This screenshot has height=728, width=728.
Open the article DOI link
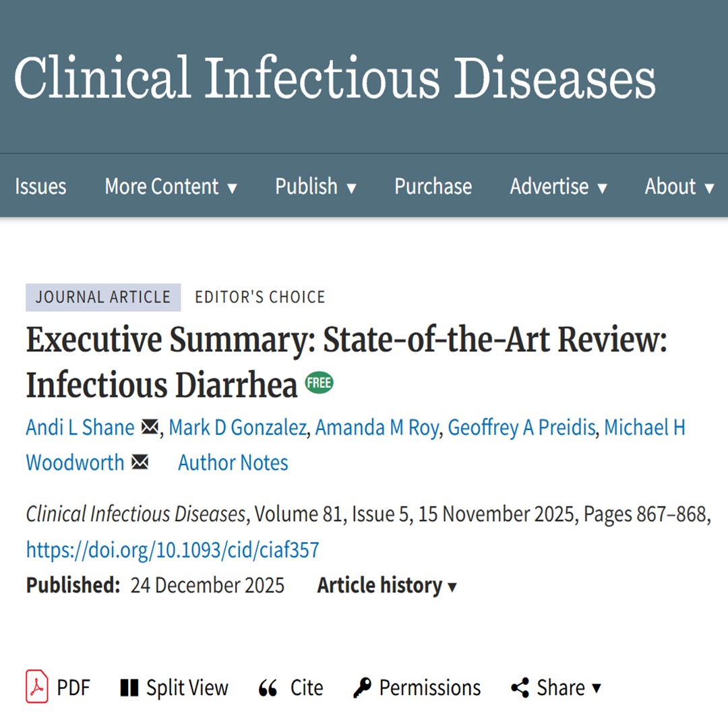point(173,550)
